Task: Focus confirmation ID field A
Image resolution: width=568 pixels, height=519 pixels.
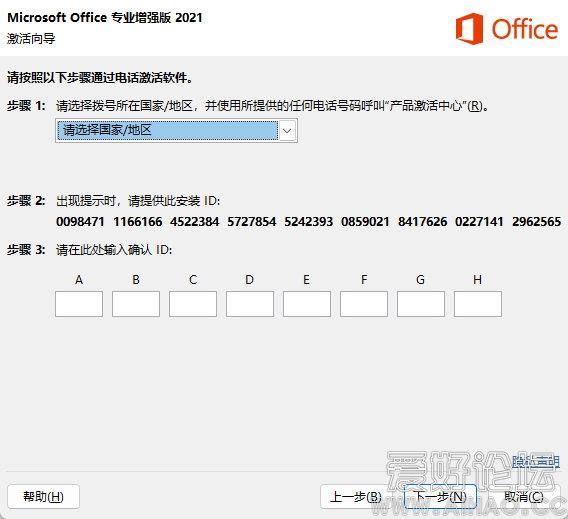Action: tap(79, 304)
